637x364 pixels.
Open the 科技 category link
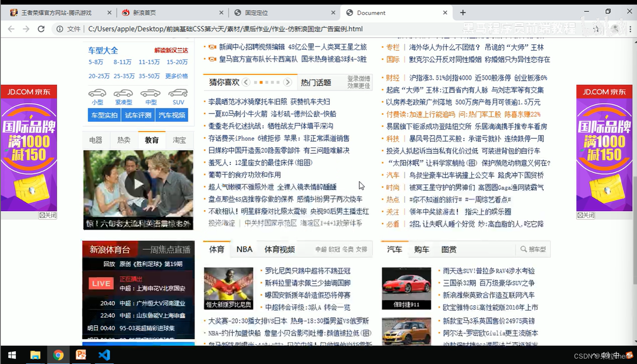(392, 138)
